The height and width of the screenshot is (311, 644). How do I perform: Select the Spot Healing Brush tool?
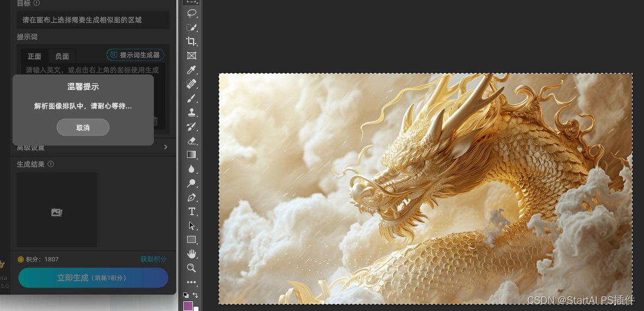pos(191,84)
